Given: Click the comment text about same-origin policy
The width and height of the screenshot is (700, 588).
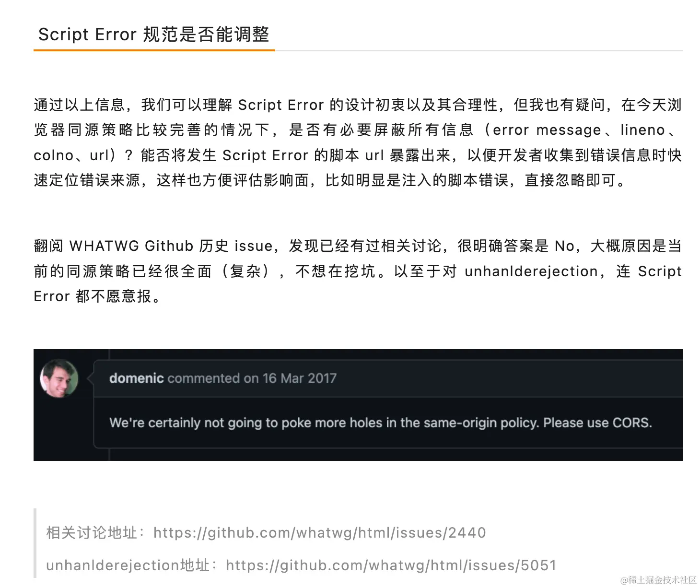Looking at the screenshot, I should click(x=381, y=423).
